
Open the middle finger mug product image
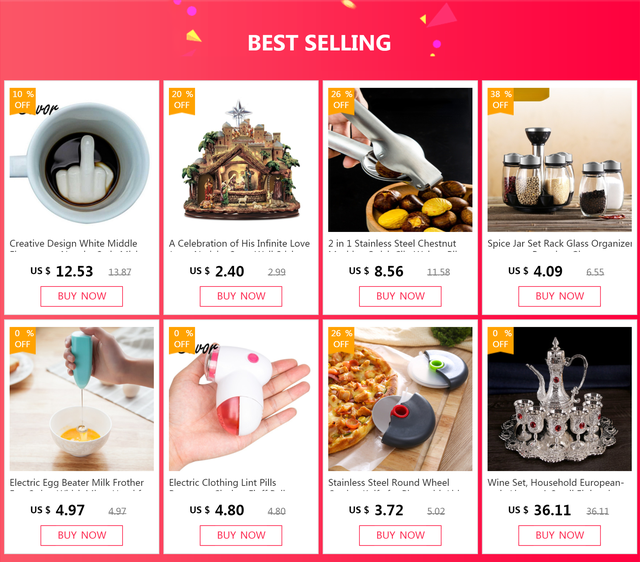[x=82, y=160]
